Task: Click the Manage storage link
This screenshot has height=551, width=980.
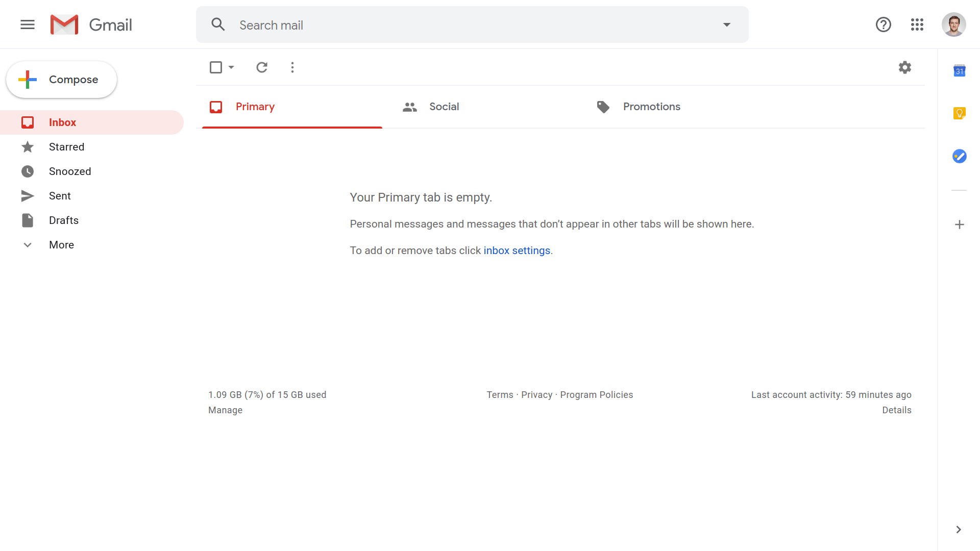Action: click(226, 410)
